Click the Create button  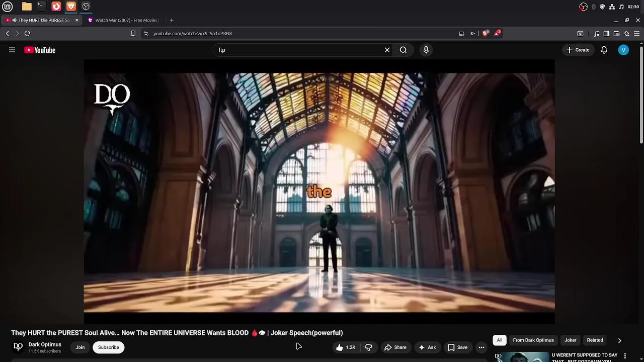tap(578, 50)
